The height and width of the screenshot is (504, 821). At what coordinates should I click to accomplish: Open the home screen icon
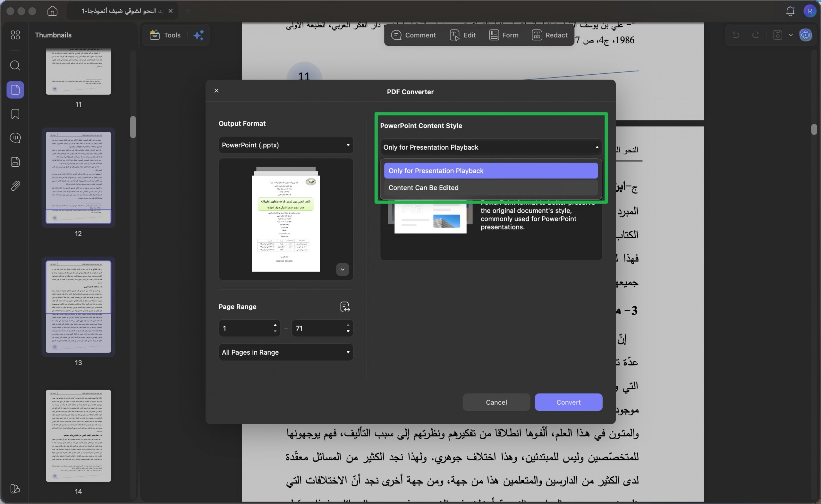coord(52,11)
